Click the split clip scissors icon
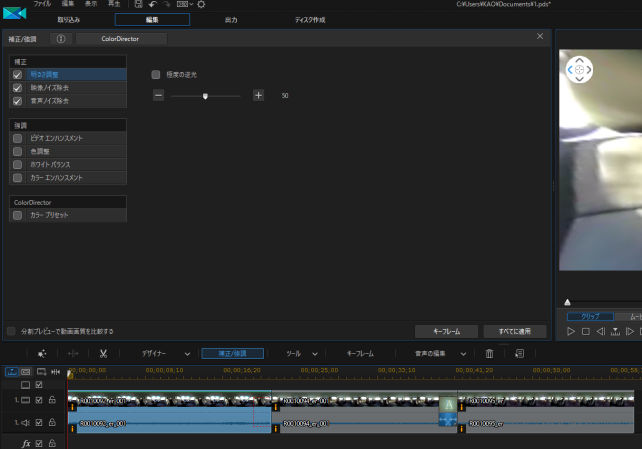The image size is (642, 449). (103, 353)
